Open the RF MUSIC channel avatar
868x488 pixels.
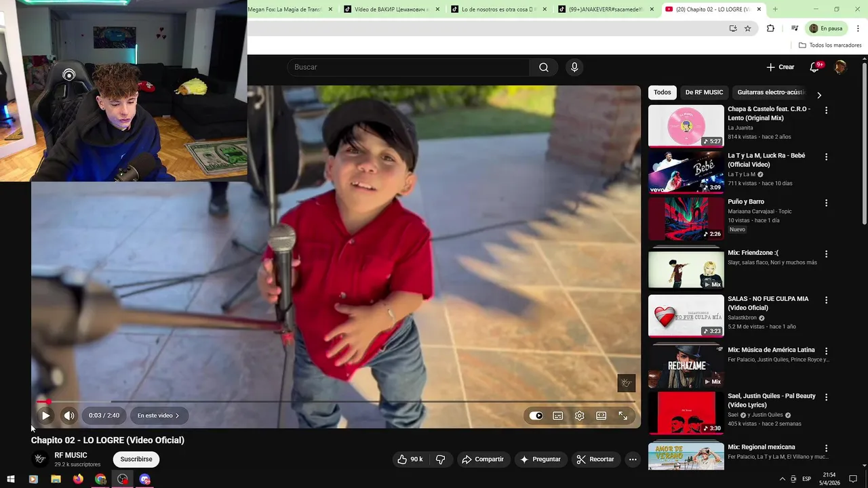[x=40, y=459]
